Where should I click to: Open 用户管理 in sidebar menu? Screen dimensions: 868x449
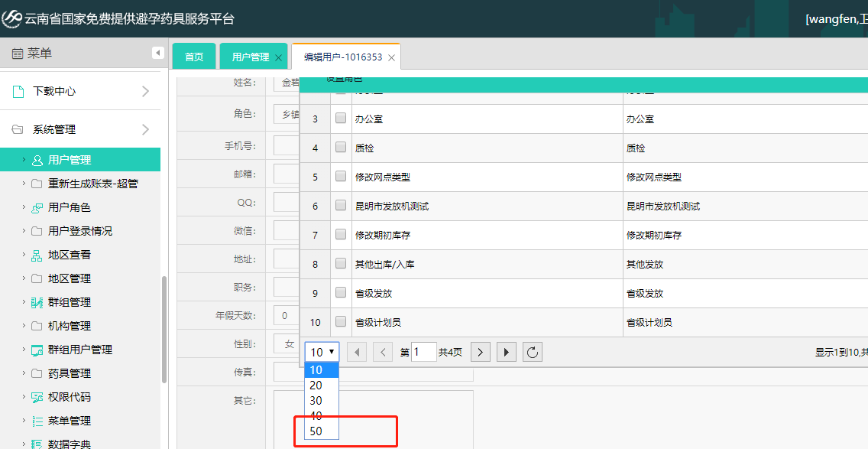(80, 160)
